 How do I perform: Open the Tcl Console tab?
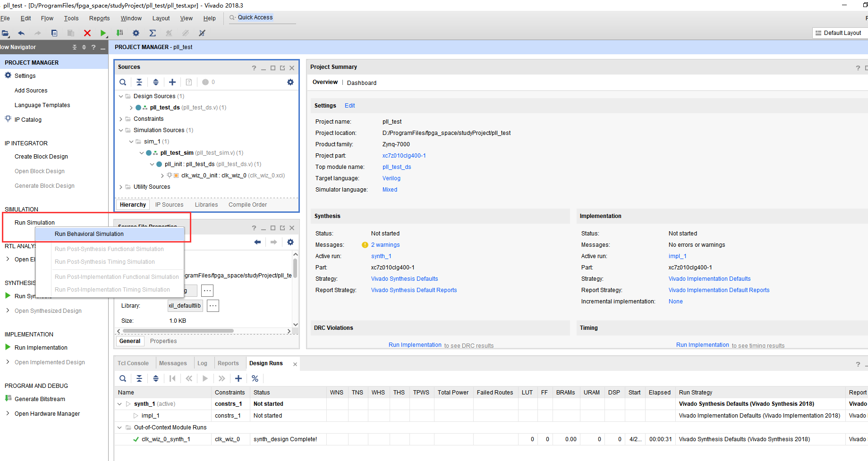(x=133, y=363)
